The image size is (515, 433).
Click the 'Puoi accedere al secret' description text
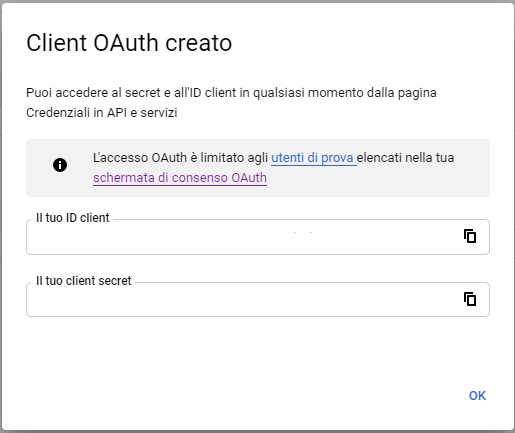click(231, 93)
